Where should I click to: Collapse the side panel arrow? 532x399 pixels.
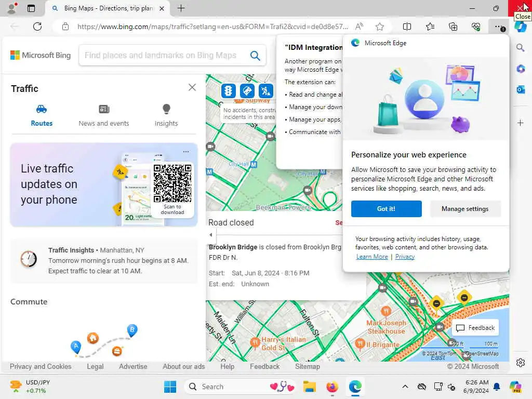click(211, 234)
